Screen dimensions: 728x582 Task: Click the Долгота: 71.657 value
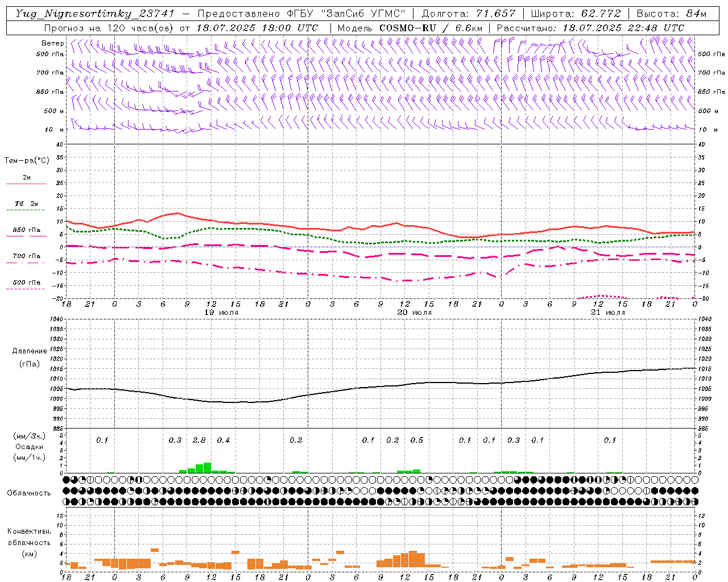(x=469, y=14)
